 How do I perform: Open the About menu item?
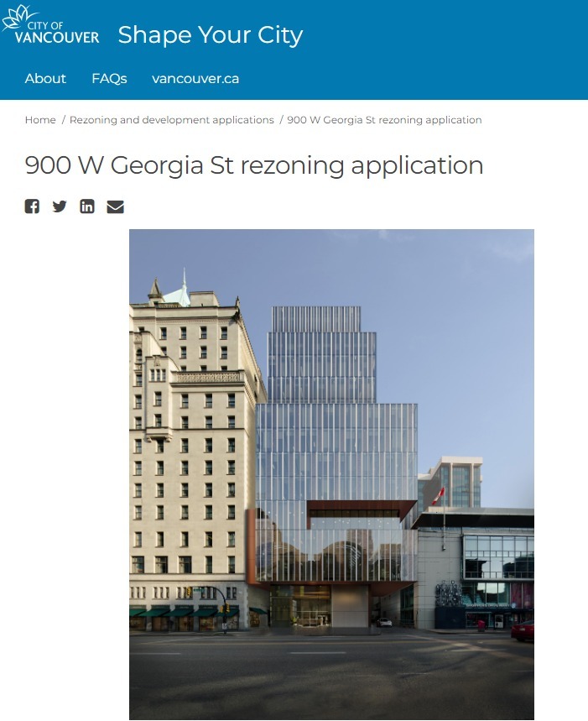[45, 79]
